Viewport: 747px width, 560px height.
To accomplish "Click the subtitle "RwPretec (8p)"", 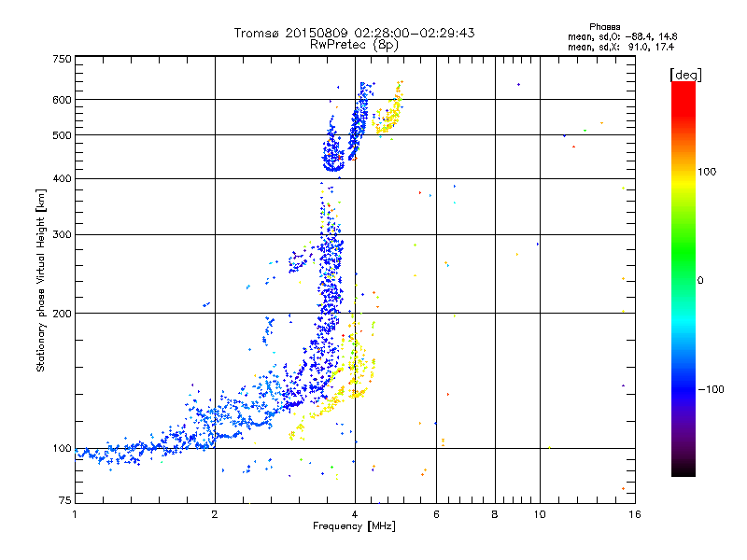I will tap(354, 45).
